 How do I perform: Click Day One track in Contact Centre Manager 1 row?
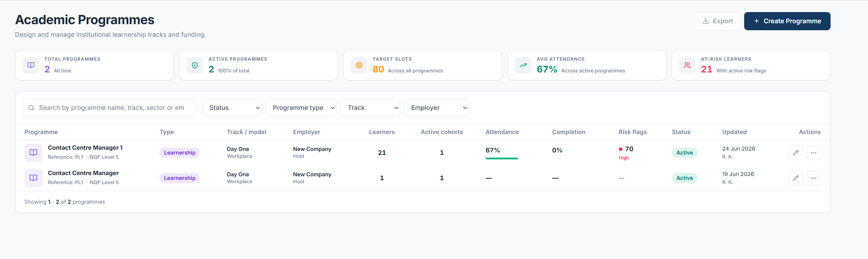(x=238, y=149)
